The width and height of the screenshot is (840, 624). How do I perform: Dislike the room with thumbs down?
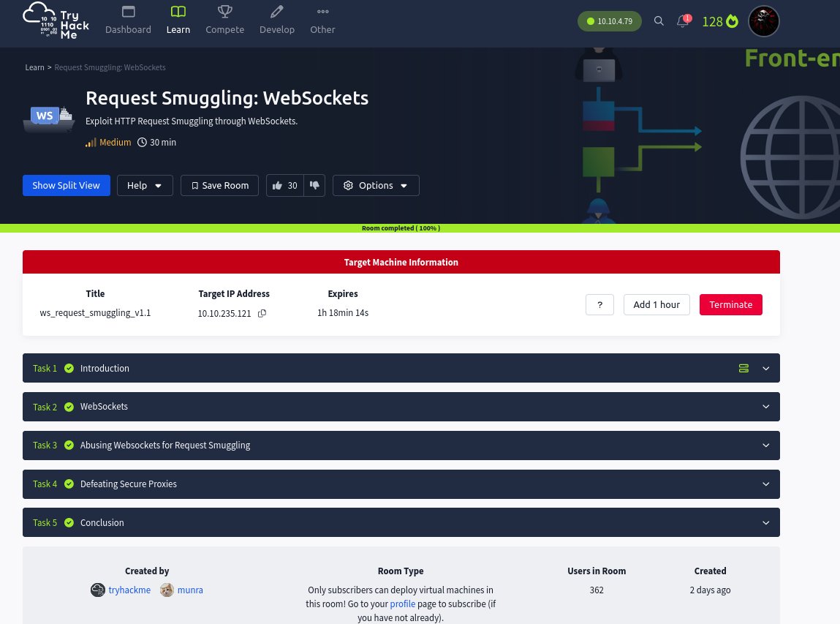point(314,186)
